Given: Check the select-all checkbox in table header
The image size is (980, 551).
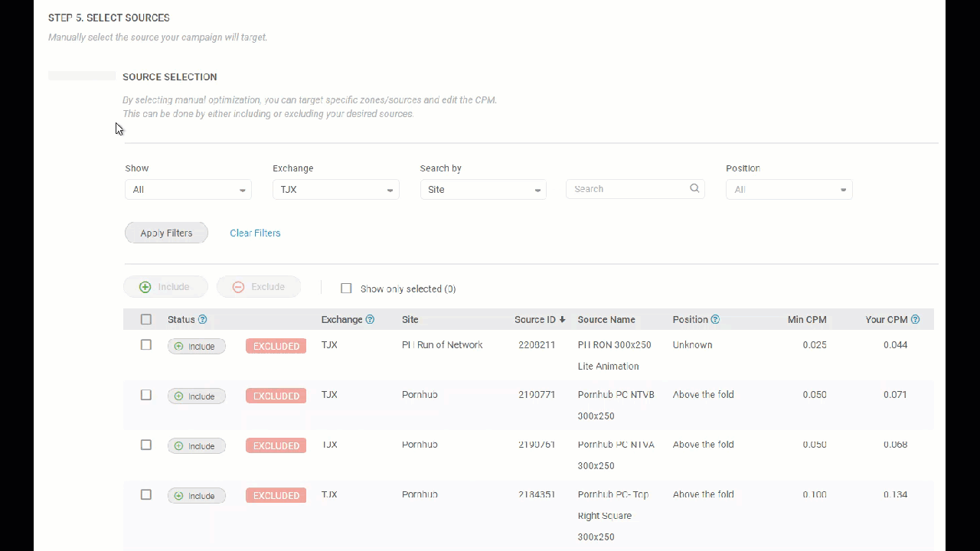Looking at the screenshot, I should pos(146,320).
